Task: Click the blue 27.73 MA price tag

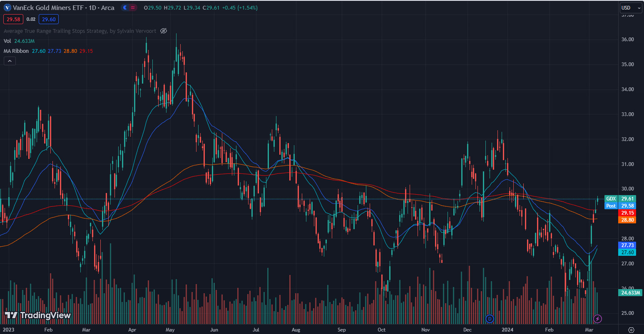Action: point(627,245)
